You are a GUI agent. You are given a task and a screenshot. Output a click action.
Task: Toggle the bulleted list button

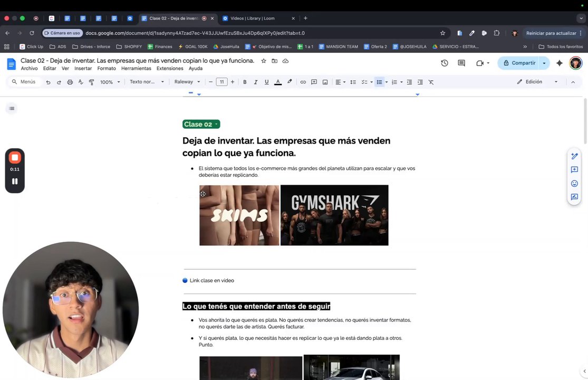tap(380, 82)
